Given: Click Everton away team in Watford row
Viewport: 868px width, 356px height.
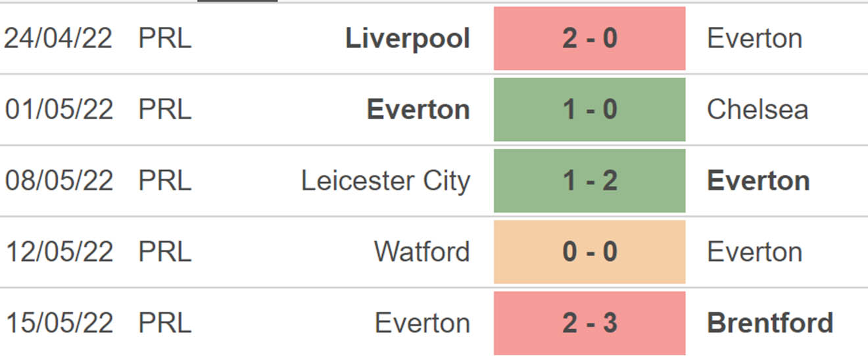Looking at the screenshot, I should coord(754,251).
